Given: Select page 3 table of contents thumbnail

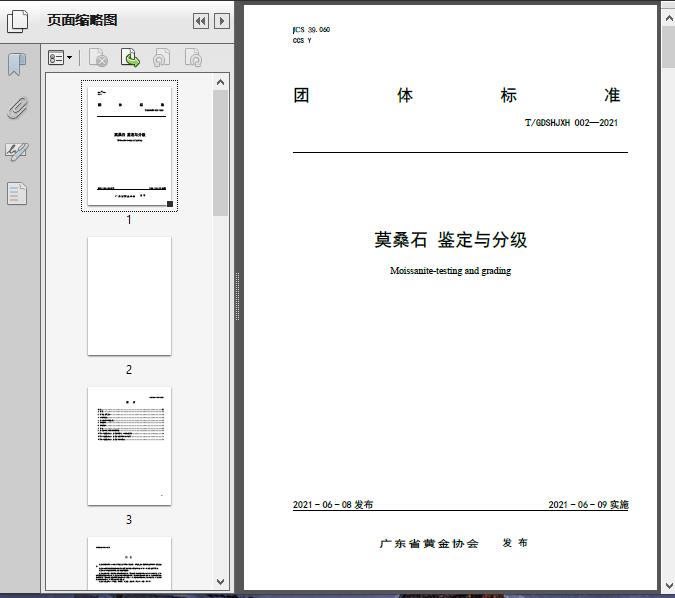Looking at the screenshot, I should (129, 446).
